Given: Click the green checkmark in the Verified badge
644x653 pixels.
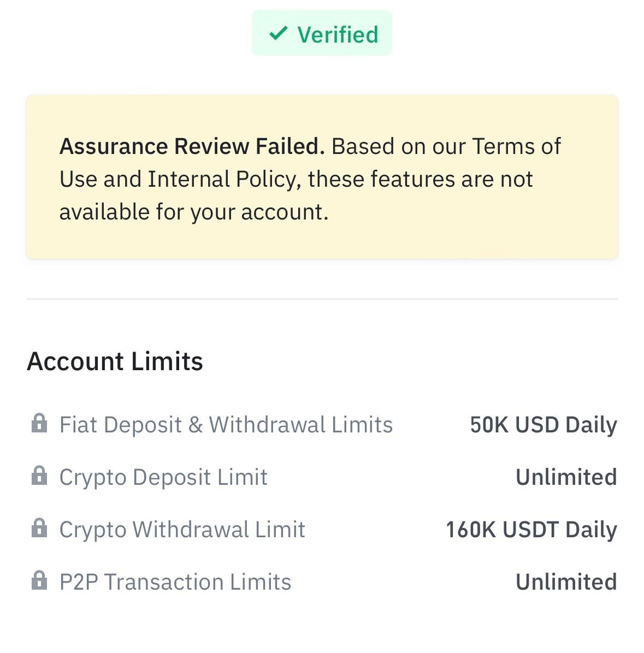Looking at the screenshot, I should [x=278, y=34].
